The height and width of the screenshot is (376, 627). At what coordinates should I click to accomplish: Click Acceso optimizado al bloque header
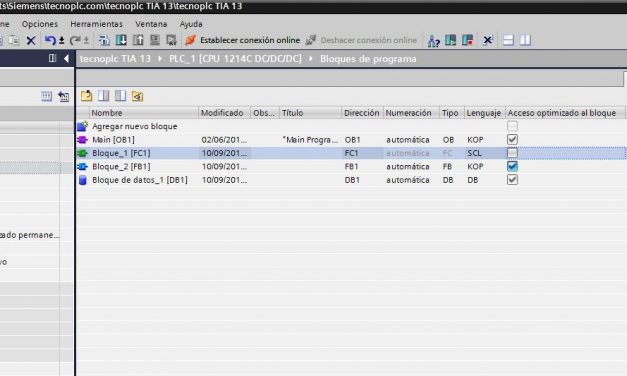pos(565,113)
